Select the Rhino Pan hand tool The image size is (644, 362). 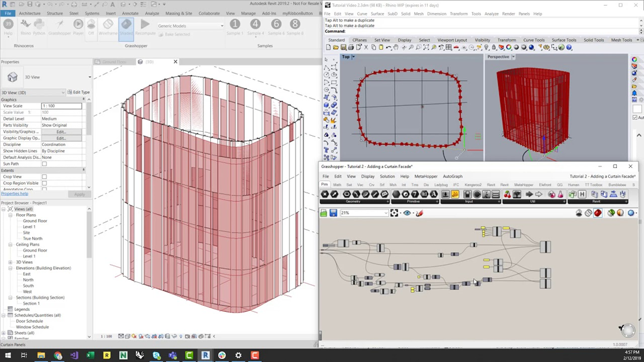396,48
